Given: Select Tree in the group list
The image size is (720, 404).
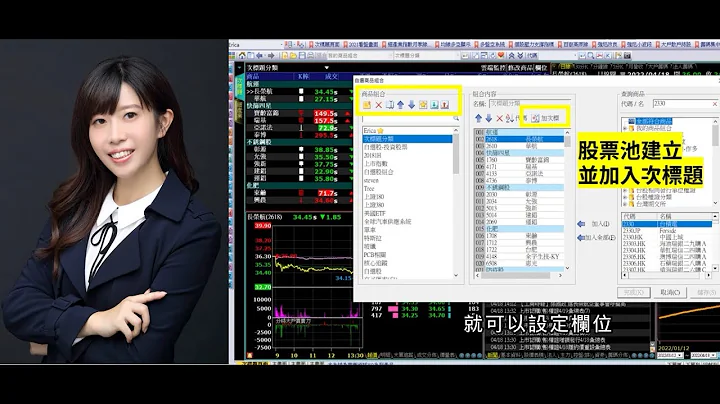Looking at the screenshot, I should coord(407,189).
